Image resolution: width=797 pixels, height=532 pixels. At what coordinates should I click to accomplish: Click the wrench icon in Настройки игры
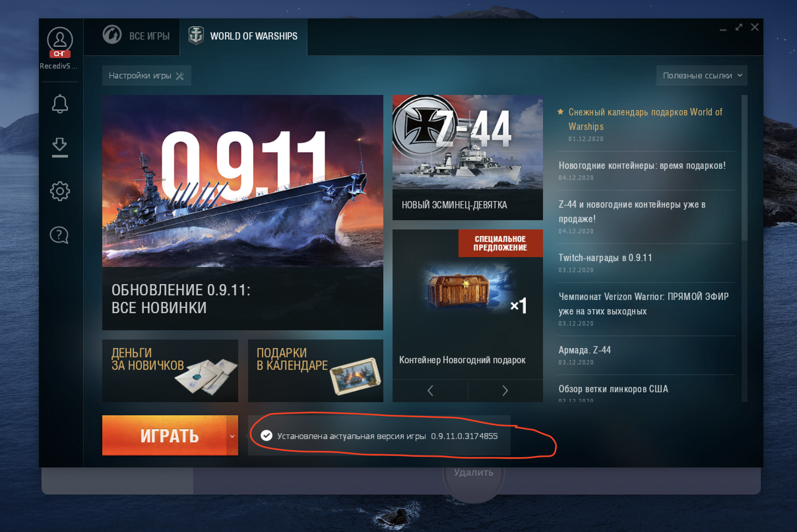pos(180,76)
